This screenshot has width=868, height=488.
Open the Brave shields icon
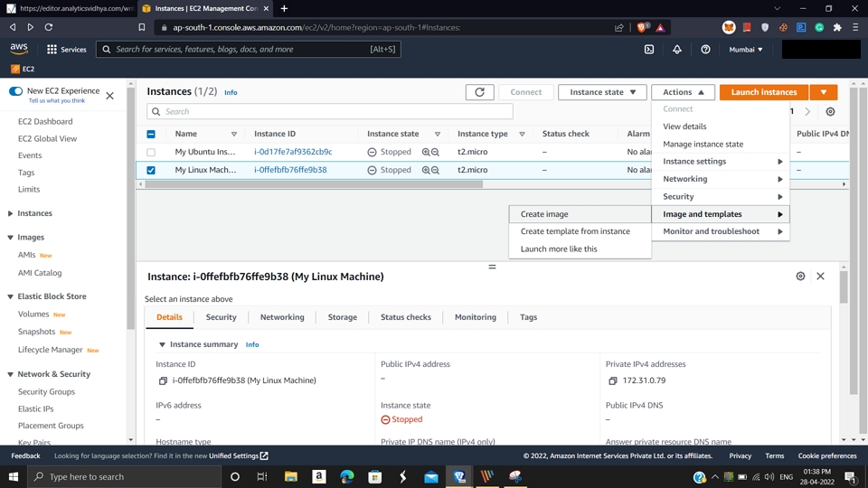coord(642,27)
